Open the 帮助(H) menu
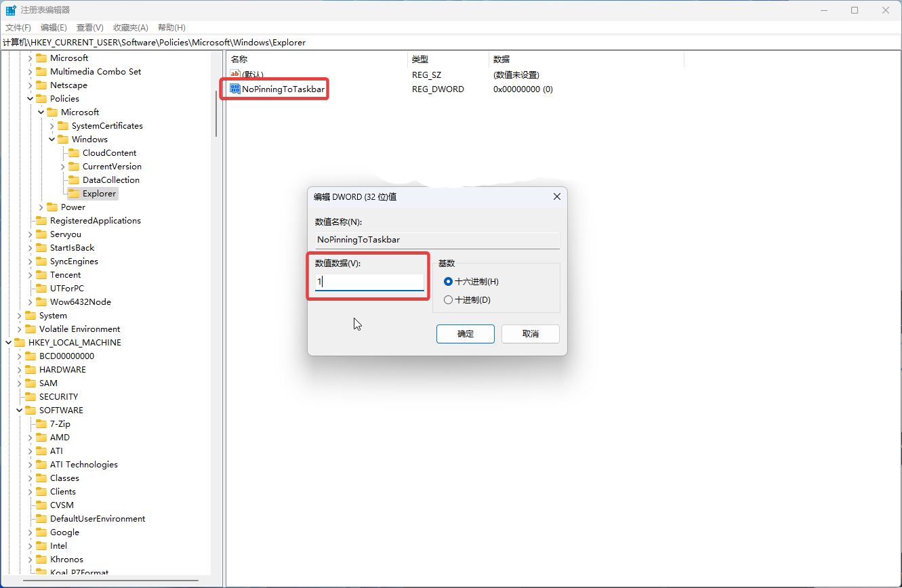The image size is (902, 588). [x=171, y=27]
